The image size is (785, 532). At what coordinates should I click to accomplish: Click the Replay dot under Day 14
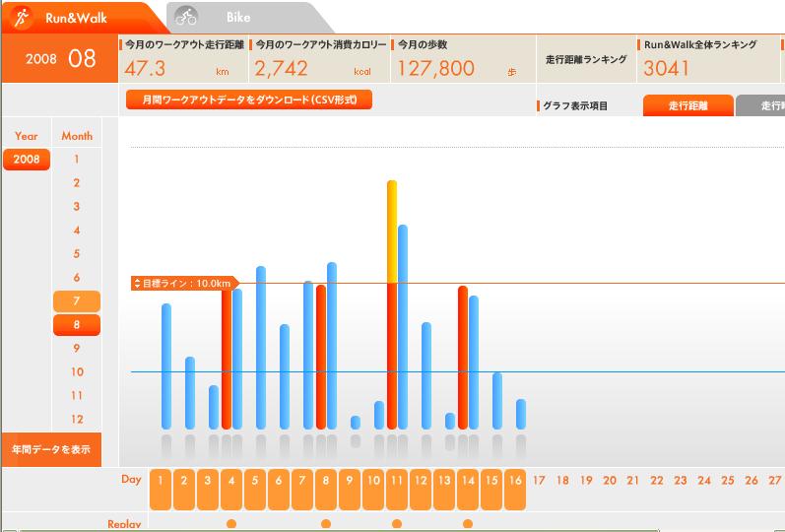(468, 523)
